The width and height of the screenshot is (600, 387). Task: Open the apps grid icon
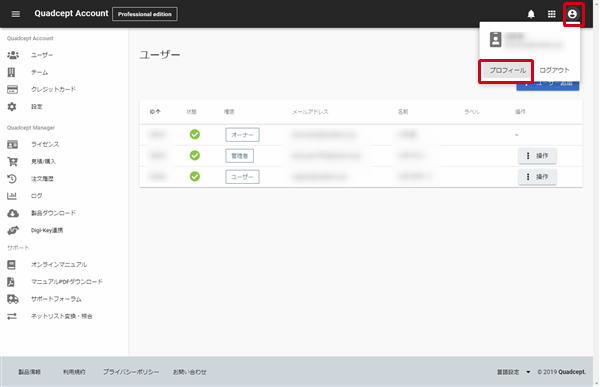[551, 14]
